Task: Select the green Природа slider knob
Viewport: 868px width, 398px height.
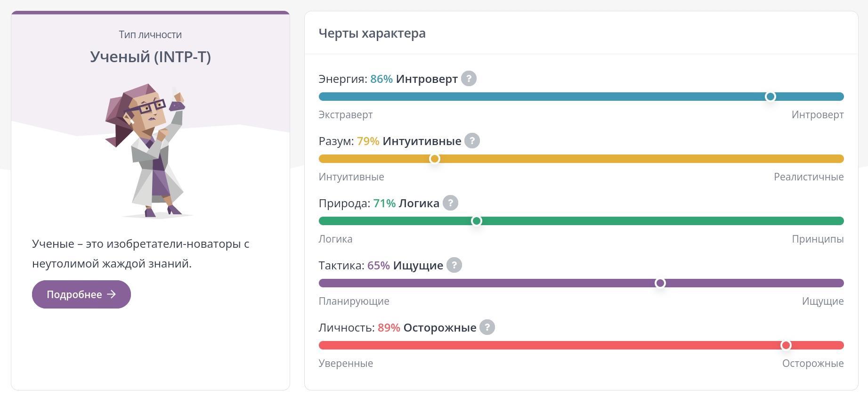Action: coord(476,221)
